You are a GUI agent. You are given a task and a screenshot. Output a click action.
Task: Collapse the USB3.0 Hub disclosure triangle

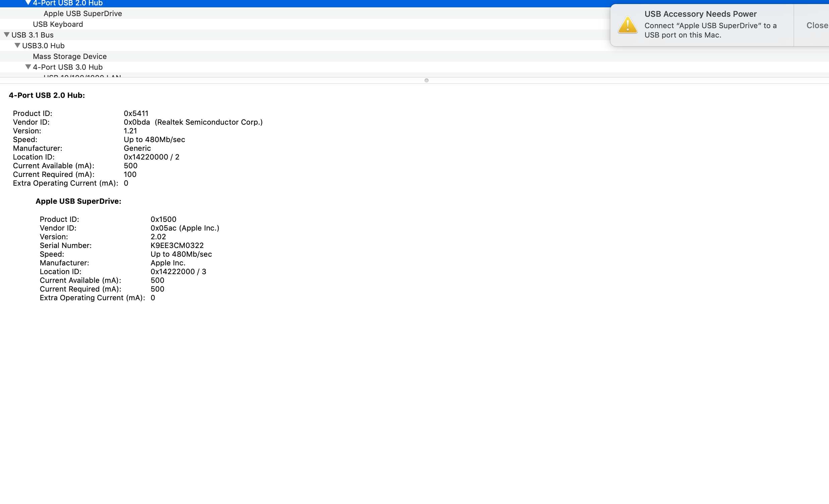tap(17, 45)
